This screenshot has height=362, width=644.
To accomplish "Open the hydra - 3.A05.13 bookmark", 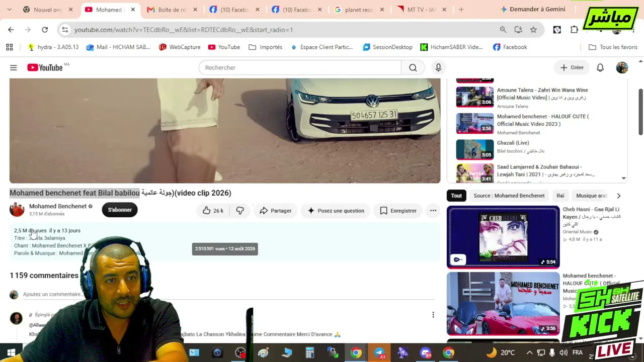I will 53,47.
